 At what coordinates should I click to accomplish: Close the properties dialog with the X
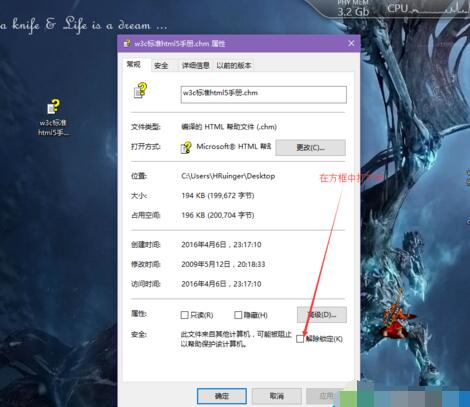point(351,43)
